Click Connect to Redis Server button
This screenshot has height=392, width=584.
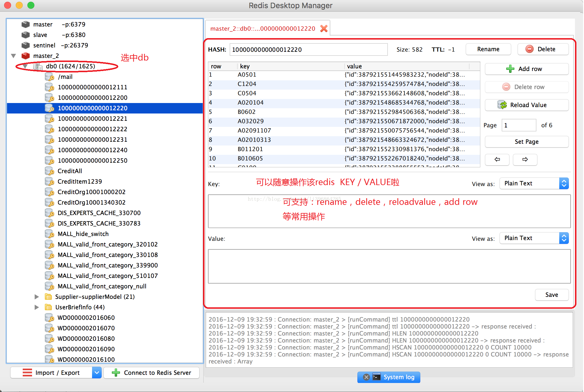point(152,373)
